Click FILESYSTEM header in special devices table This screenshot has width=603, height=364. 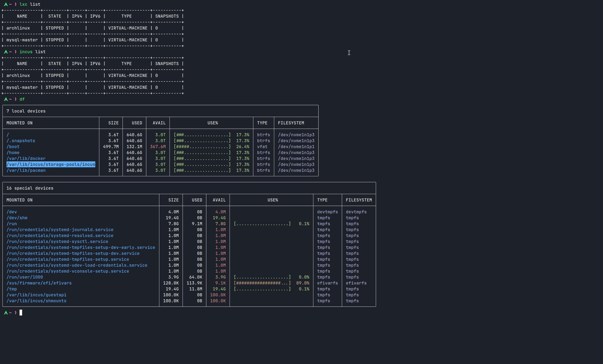pyautogui.click(x=359, y=200)
